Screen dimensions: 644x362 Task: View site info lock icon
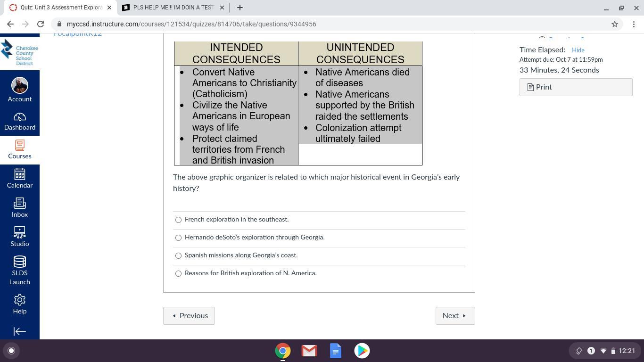tap(59, 24)
